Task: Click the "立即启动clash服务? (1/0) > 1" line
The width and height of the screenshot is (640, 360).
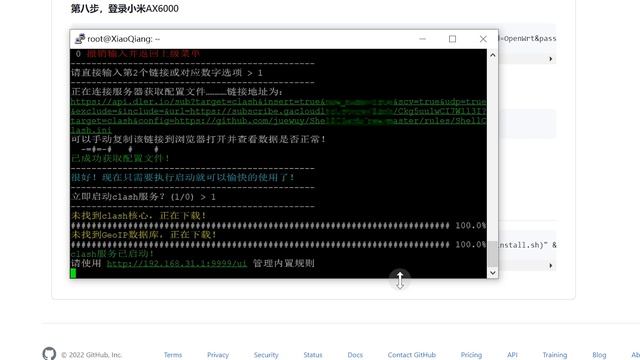Action: click(x=143, y=197)
